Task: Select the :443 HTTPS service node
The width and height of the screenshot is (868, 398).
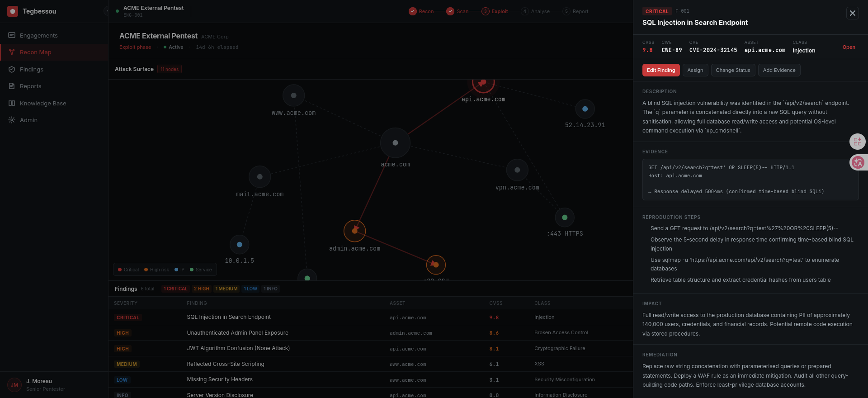Action: point(565,218)
